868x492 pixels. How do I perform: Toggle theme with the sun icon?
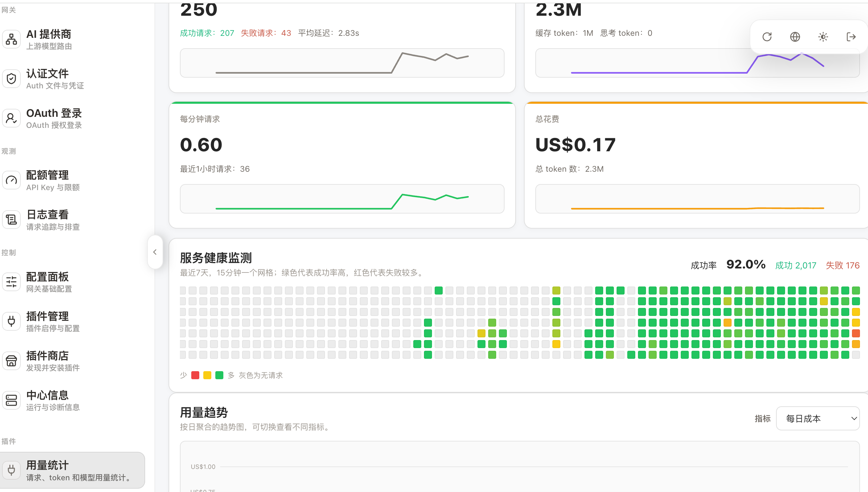(x=823, y=36)
